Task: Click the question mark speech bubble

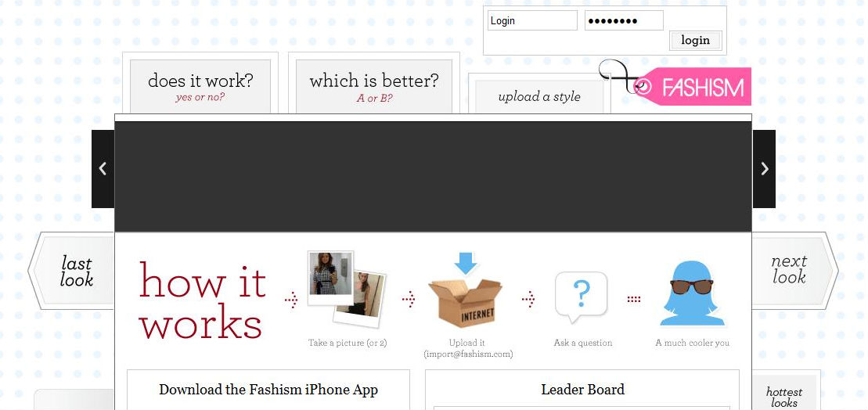Action: click(582, 297)
